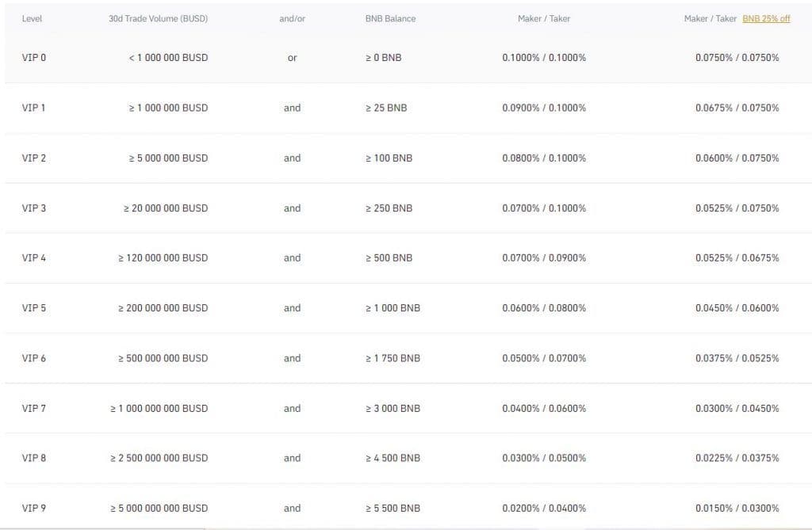Click the 0.0675% / 0.0750% discounted fee
This screenshot has height=530, width=812.
pos(737,108)
